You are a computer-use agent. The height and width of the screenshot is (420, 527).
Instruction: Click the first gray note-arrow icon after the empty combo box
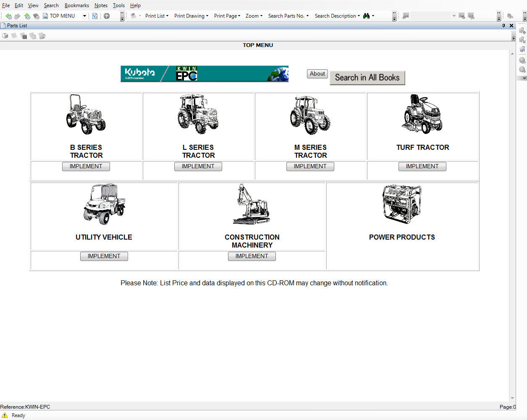(462, 16)
